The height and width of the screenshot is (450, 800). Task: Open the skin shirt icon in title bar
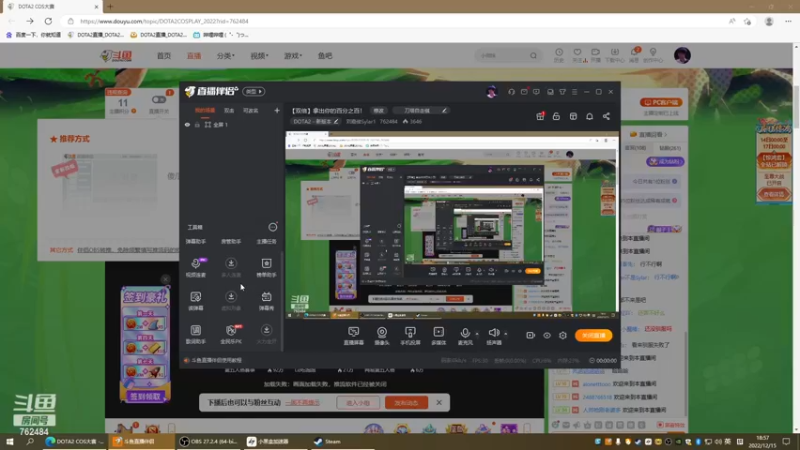click(562, 92)
